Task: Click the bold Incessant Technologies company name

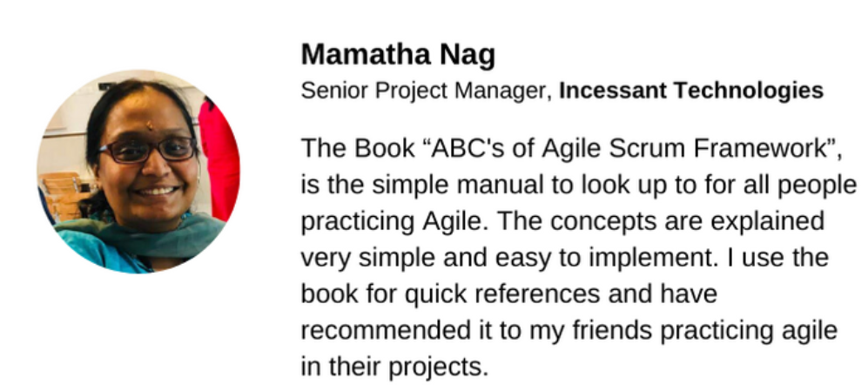Action: [690, 91]
